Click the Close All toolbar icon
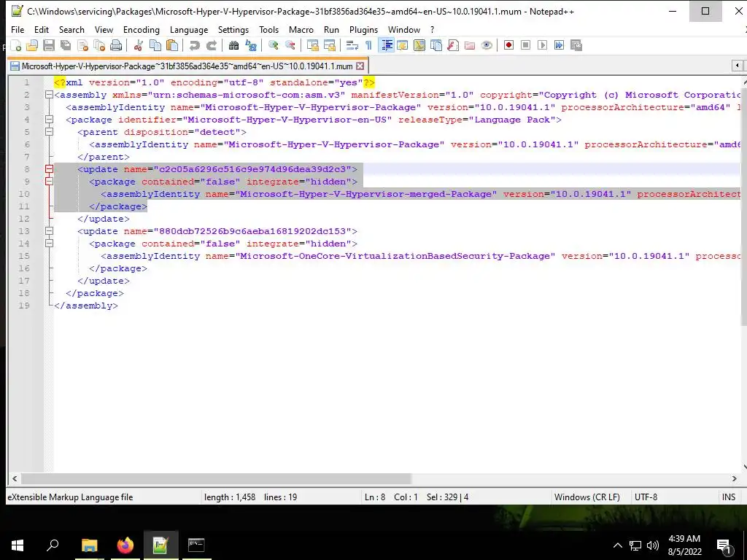 [x=99, y=45]
